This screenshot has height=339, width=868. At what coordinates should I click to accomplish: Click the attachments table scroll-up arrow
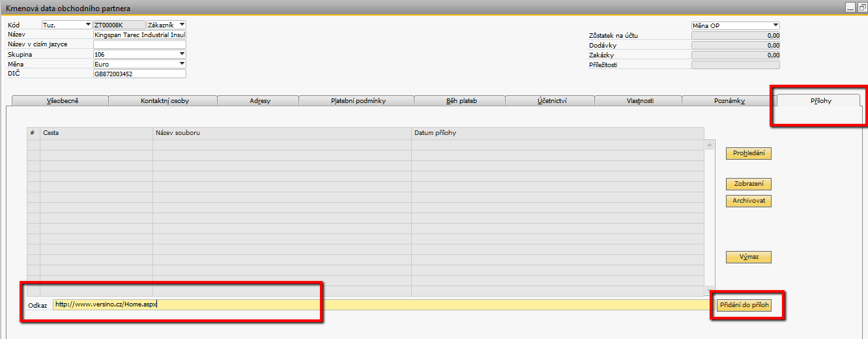[x=710, y=145]
